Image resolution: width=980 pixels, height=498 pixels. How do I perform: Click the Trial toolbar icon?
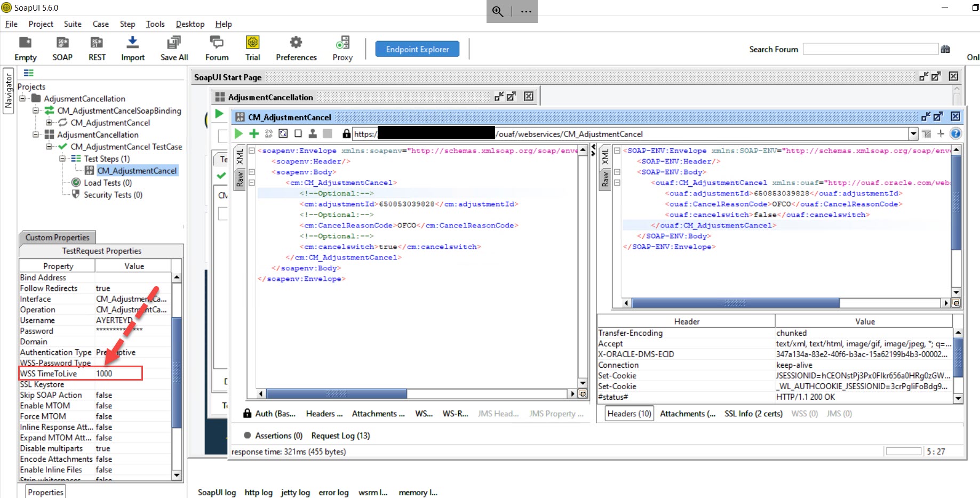[x=252, y=49]
